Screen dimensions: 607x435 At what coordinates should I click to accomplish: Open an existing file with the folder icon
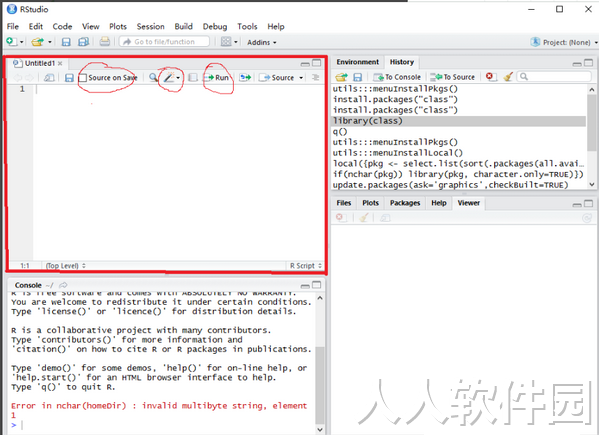pyautogui.click(x=38, y=41)
